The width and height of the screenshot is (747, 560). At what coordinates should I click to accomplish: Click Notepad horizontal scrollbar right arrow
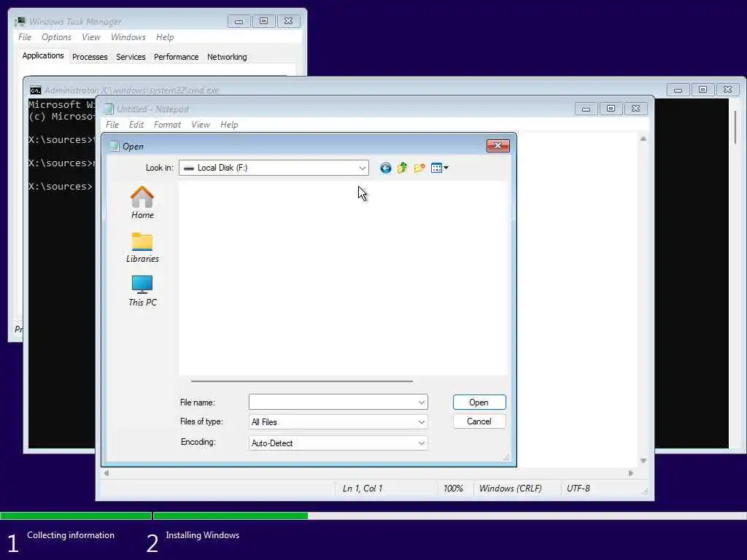tap(631, 472)
